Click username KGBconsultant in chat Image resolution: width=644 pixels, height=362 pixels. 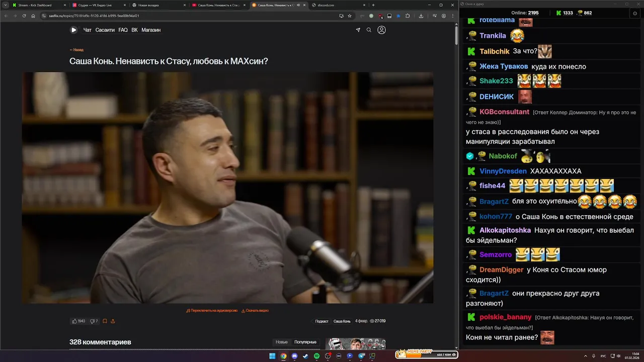504,112
